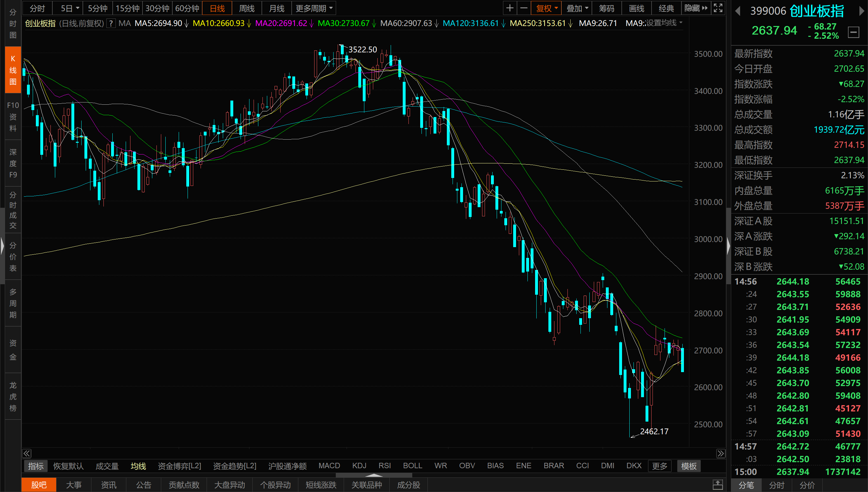
Task: Click the plus zoom-in chart icon
Action: point(510,8)
